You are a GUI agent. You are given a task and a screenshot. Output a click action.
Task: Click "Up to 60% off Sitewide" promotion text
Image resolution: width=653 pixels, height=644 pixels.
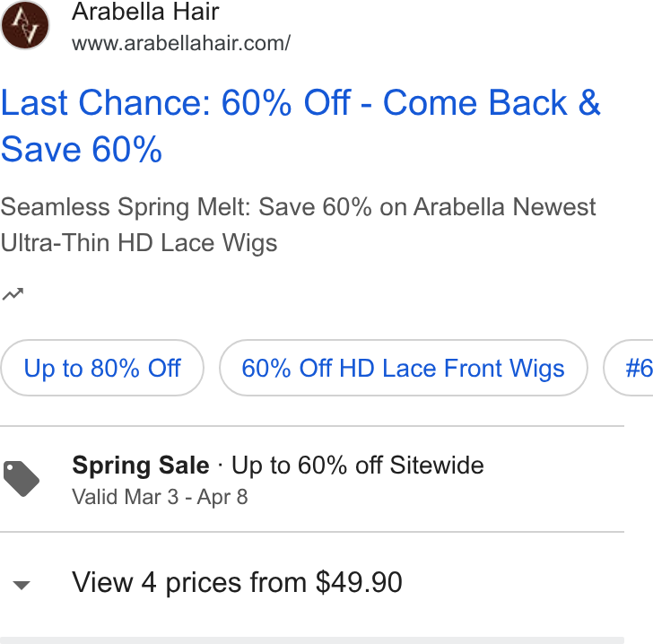pyautogui.click(x=358, y=465)
